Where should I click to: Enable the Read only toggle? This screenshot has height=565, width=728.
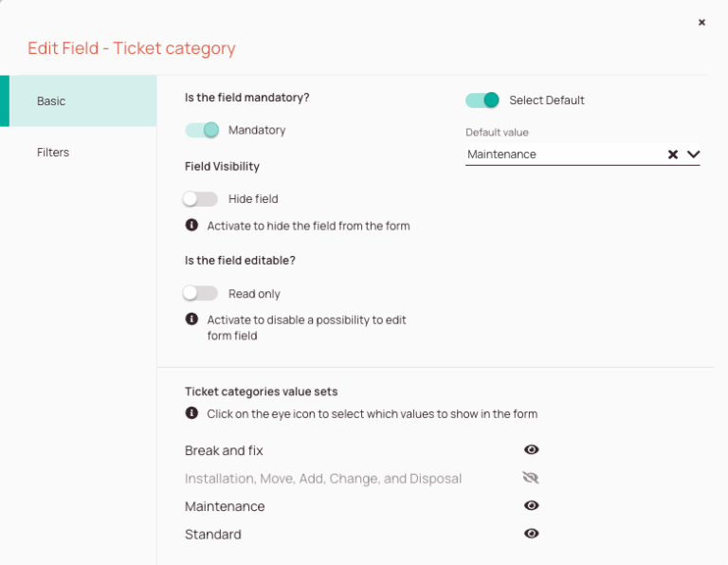(200, 293)
